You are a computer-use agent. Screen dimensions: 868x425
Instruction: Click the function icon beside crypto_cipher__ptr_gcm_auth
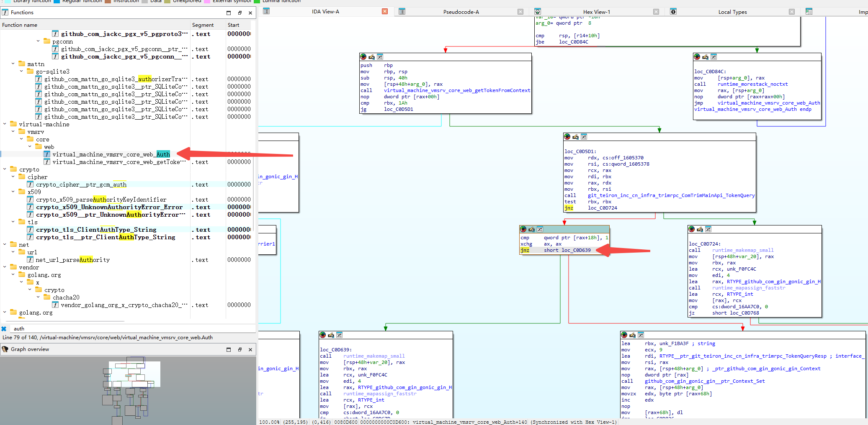(30, 184)
